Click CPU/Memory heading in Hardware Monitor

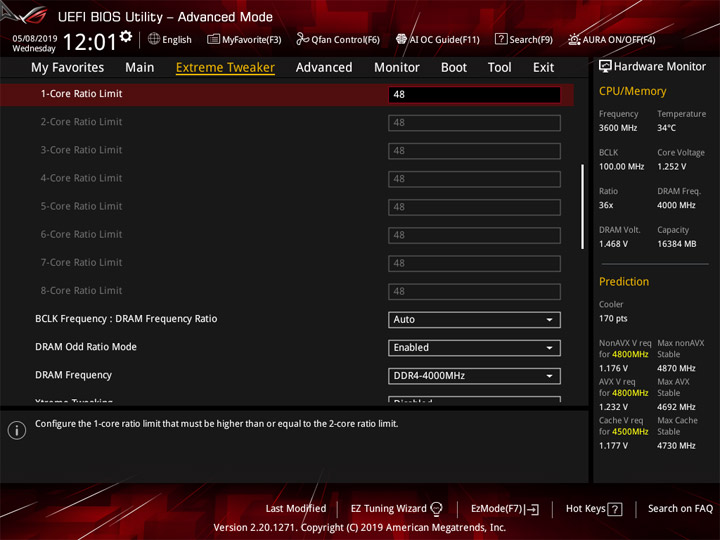[x=632, y=91]
